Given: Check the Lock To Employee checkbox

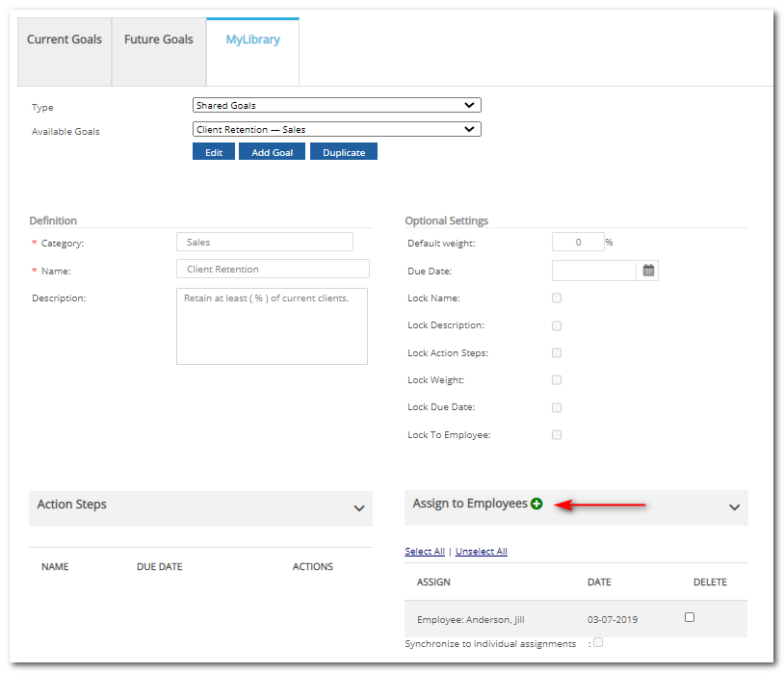Looking at the screenshot, I should coord(557,435).
